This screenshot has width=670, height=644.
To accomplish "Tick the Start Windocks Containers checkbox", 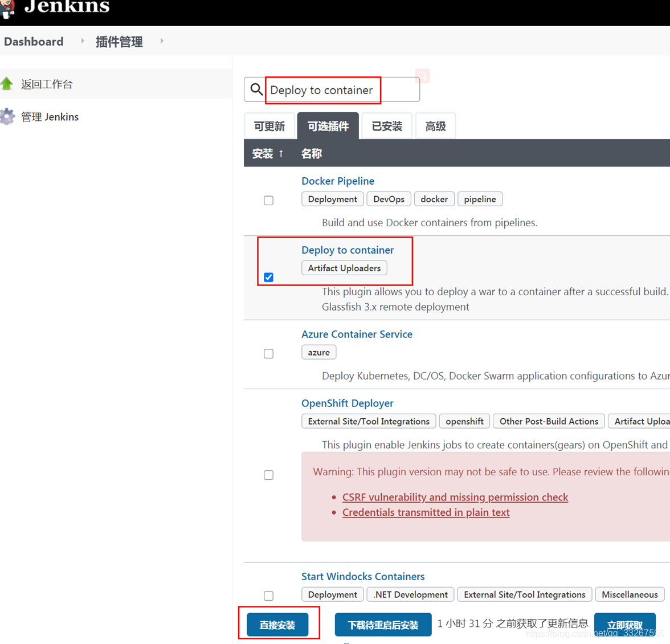I will pyautogui.click(x=268, y=596).
